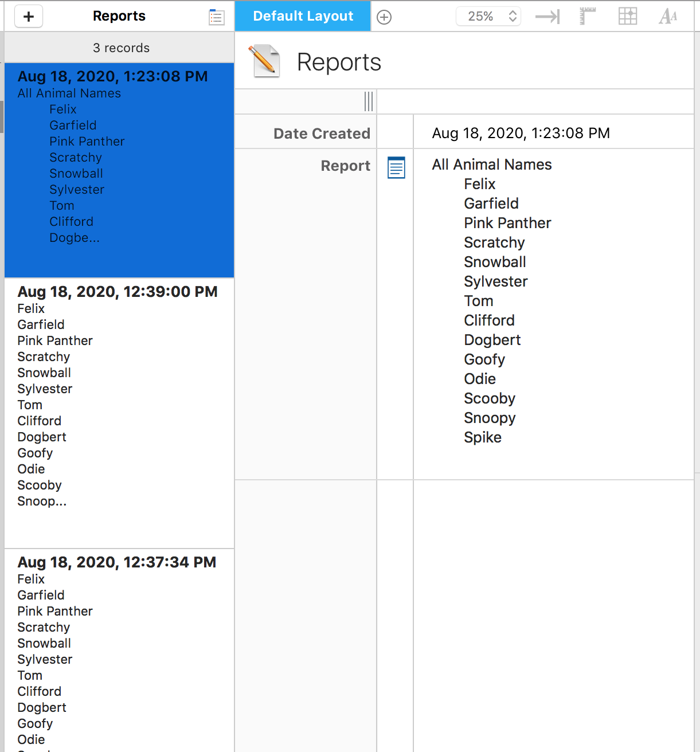
Task: Click the Reports form title text
Action: pyautogui.click(x=339, y=62)
